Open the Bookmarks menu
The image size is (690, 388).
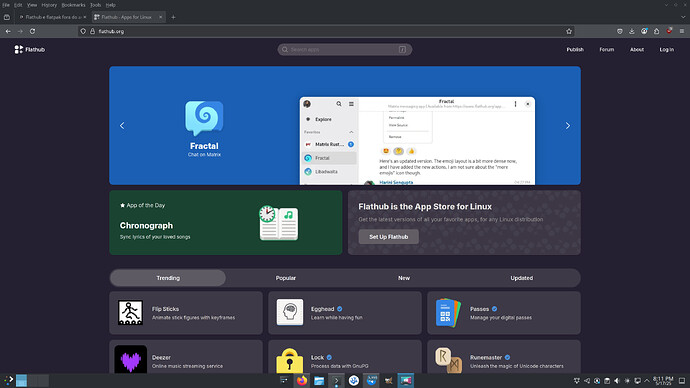tap(73, 5)
